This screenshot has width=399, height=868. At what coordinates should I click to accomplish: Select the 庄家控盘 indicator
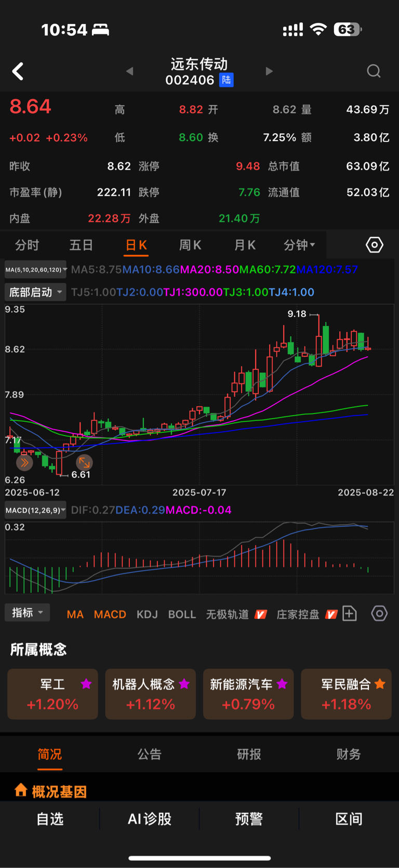(298, 615)
